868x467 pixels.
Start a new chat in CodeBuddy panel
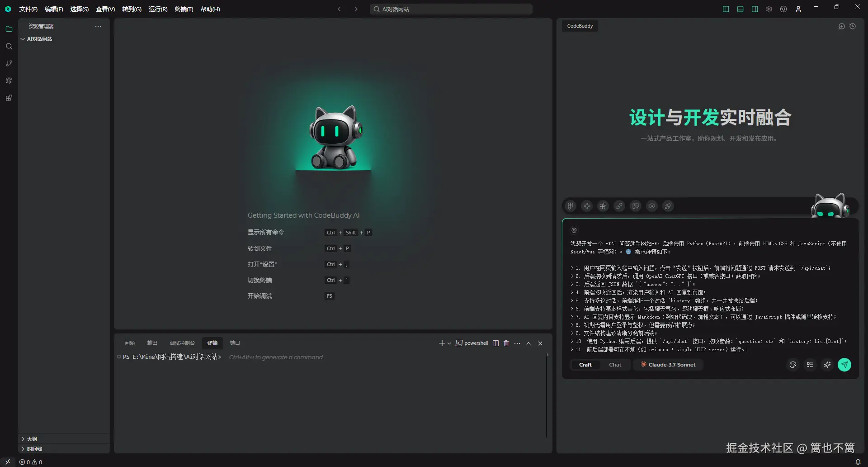point(841,26)
